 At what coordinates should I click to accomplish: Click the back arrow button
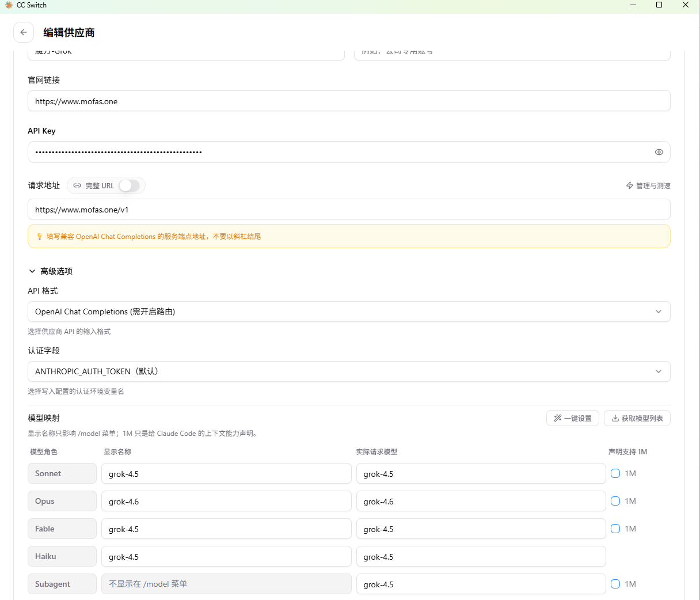coord(24,32)
